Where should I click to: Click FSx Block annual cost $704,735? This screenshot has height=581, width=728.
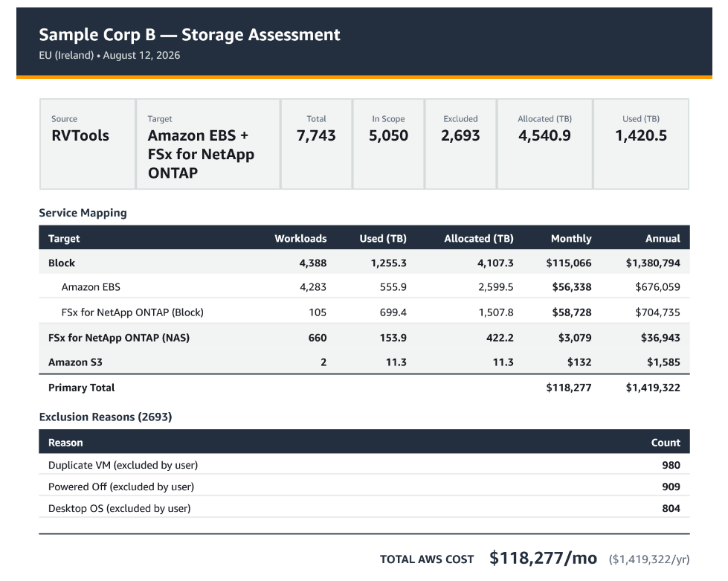pyautogui.click(x=658, y=312)
